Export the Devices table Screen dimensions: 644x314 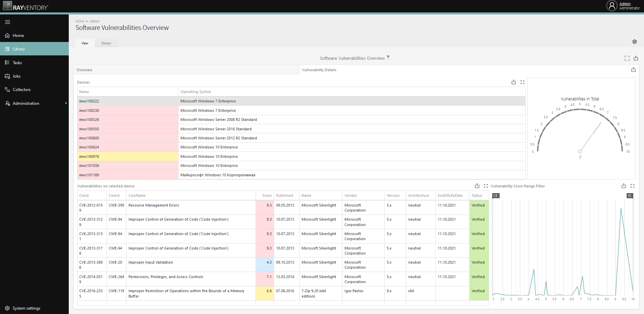(x=514, y=82)
